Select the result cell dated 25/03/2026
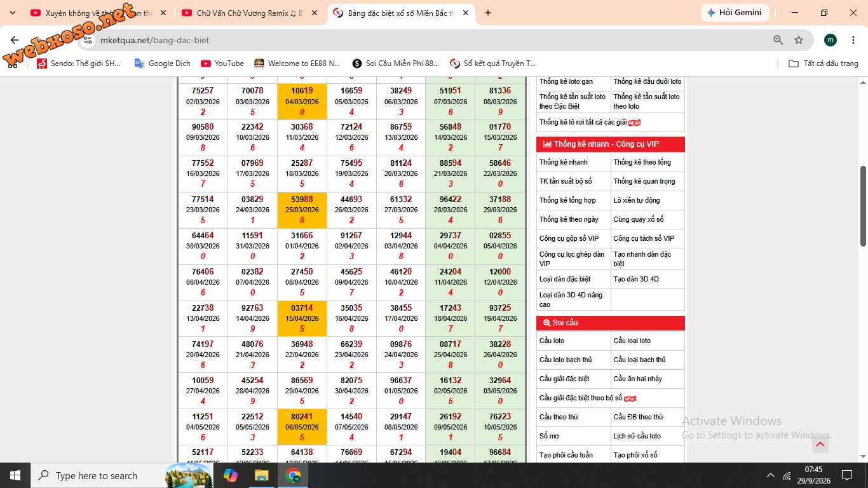Image resolution: width=868 pixels, height=488 pixels. 302,210
